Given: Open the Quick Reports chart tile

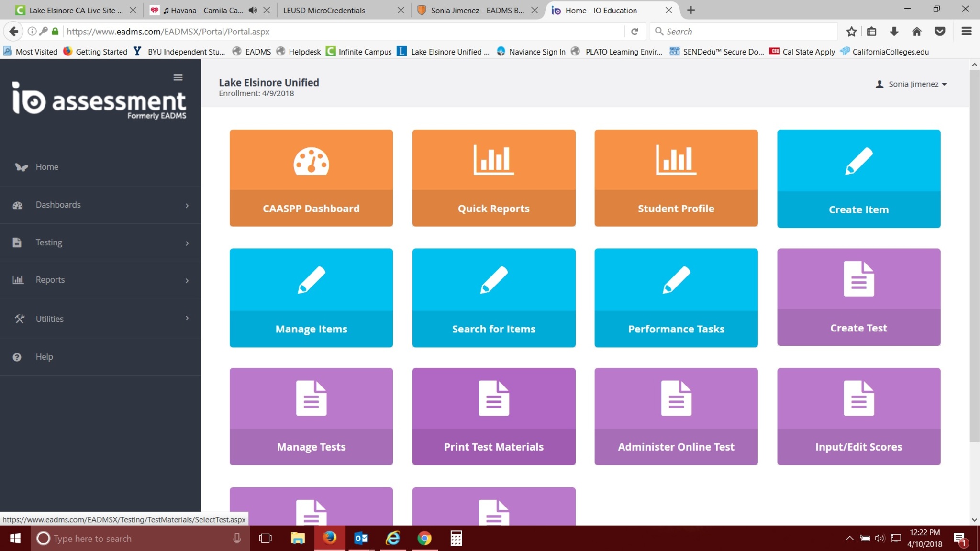Looking at the screenshot, I should pos(493,177).
